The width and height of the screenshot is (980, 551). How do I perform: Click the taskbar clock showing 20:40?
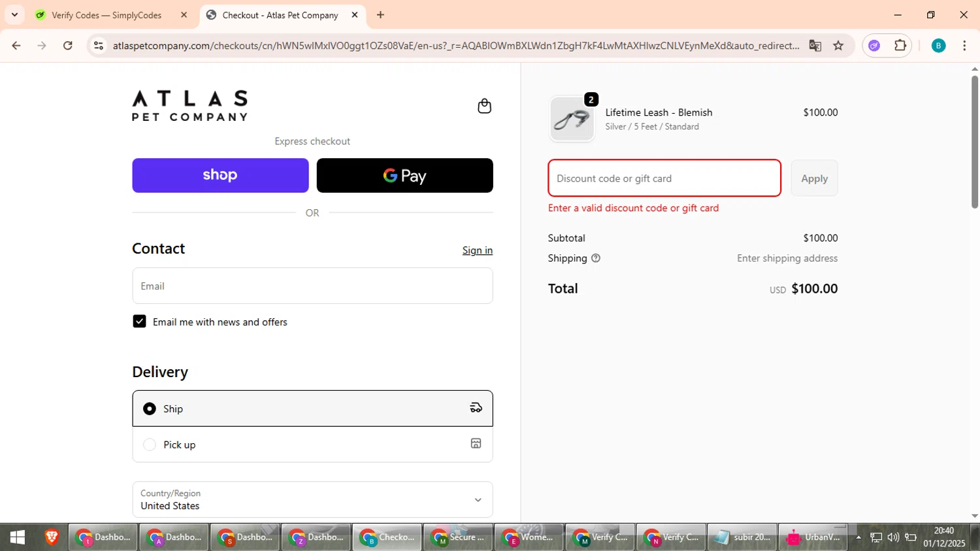pyautogui.click(x=944, y=537)
